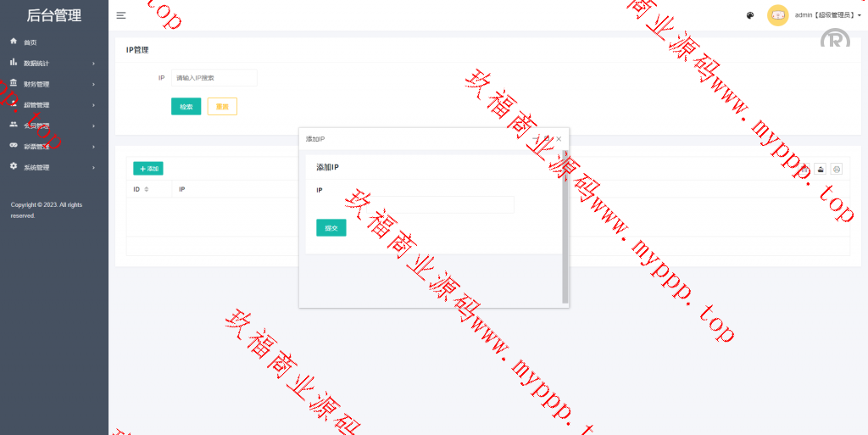Expand the 数据统计 submenu arrow
868x435 pixels.
coord(93,64)
